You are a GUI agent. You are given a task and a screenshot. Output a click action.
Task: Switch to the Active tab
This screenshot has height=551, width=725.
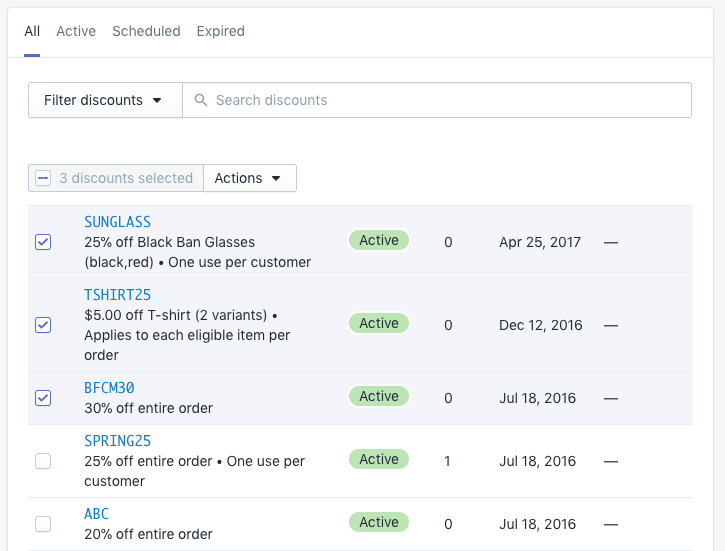click(x=76, y=31)
